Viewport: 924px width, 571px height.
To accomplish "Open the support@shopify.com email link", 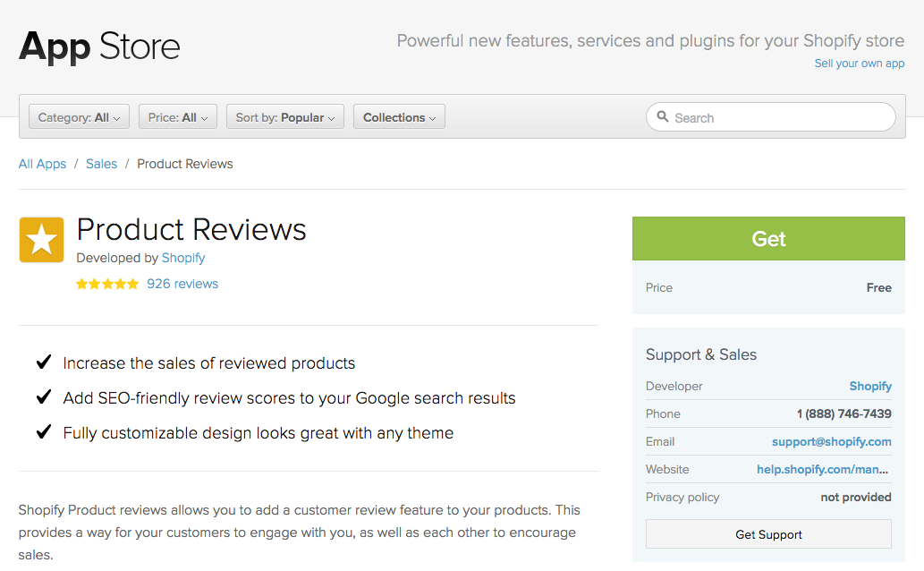I will pos(831,441).
